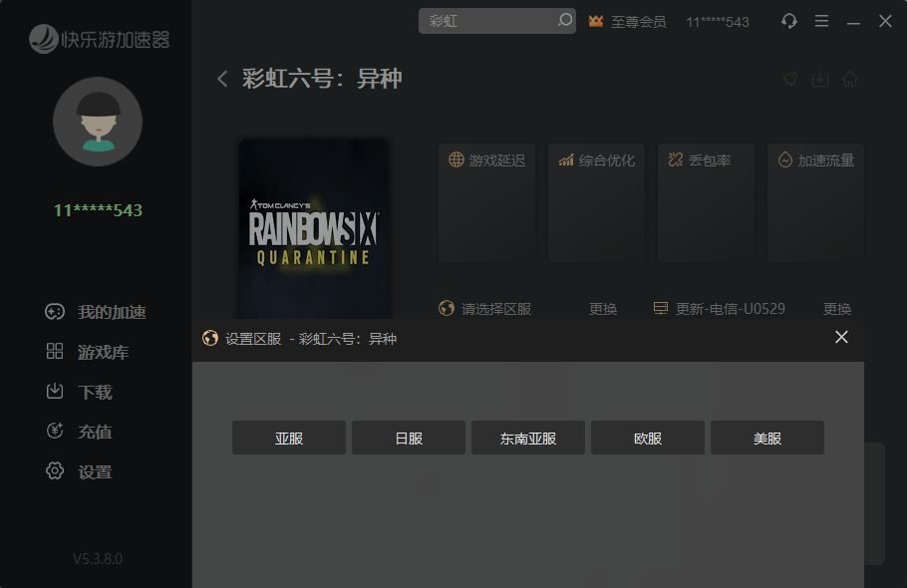Open the hamburger menu icon

(x=821, y=21)
